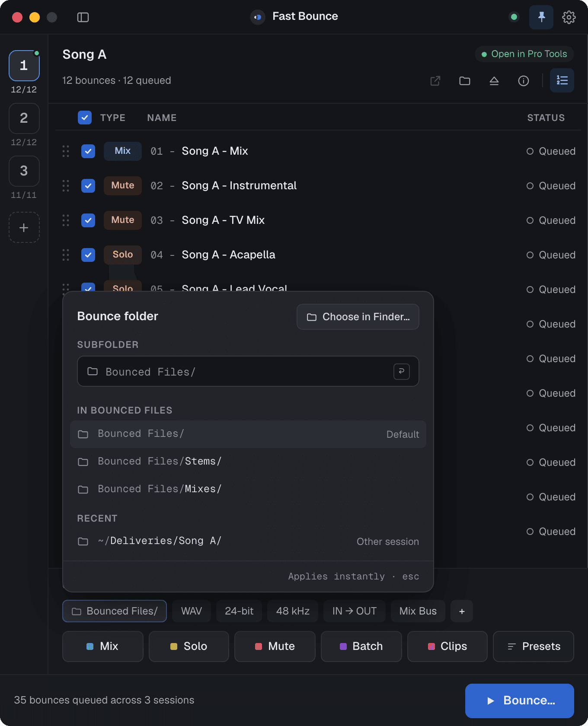This screenshot has width=588, height=726.
Task: Click Song A - Acapella name text
Action: coord(228,255)
